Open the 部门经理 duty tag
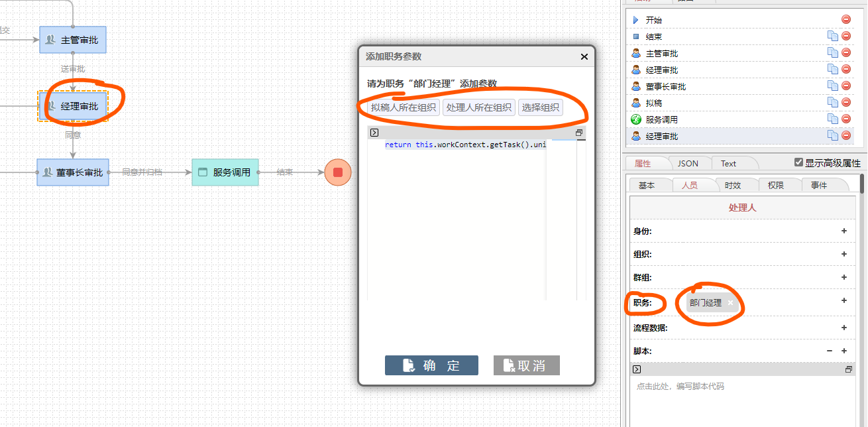 coord(705,303)
